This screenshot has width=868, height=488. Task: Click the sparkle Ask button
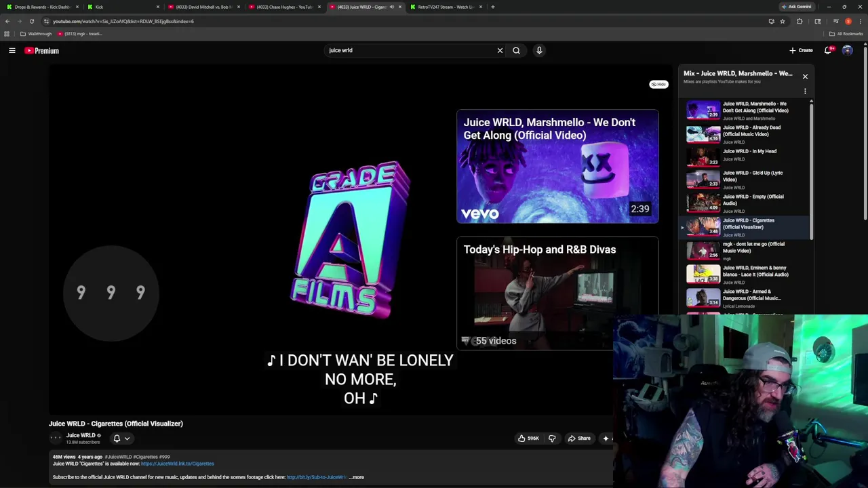(606, 439)
